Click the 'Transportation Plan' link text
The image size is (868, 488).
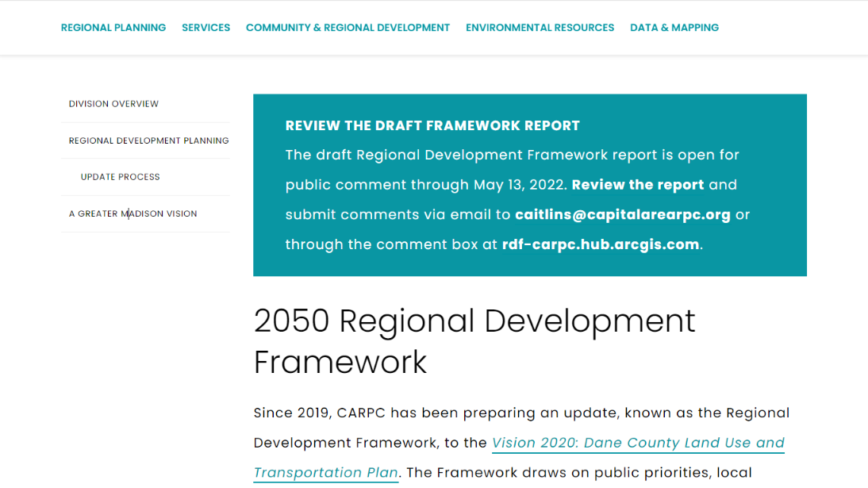coord(326,473)
